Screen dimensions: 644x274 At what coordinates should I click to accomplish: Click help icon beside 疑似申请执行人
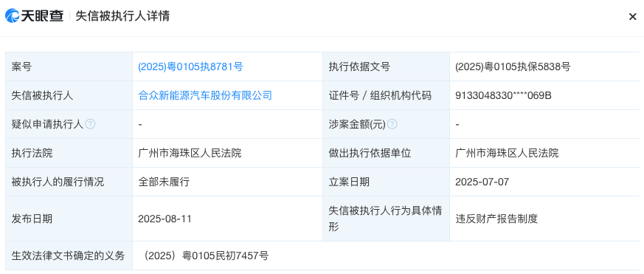[90, 124]
